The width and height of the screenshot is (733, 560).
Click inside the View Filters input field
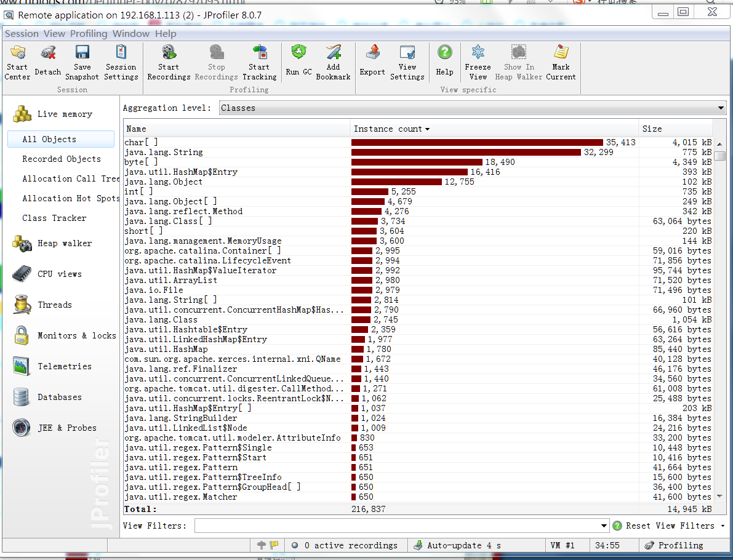[x=396, y=526]
